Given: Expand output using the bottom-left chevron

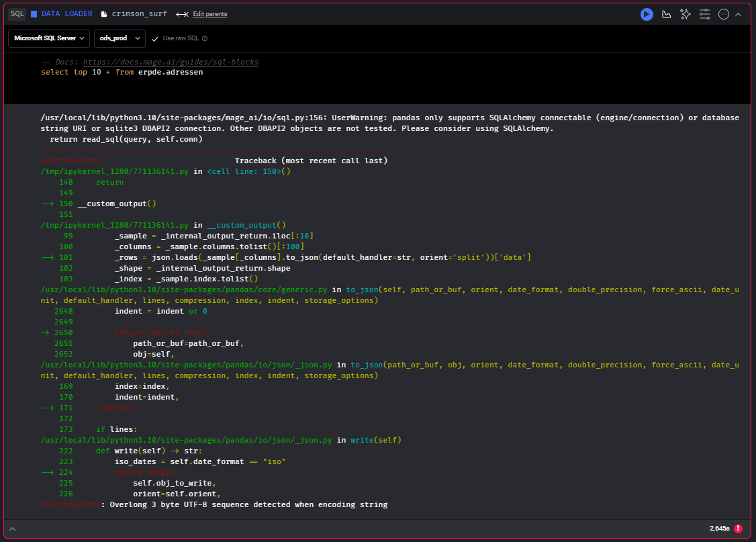Looking at the screenshot, I should click(x=12, y=529).
